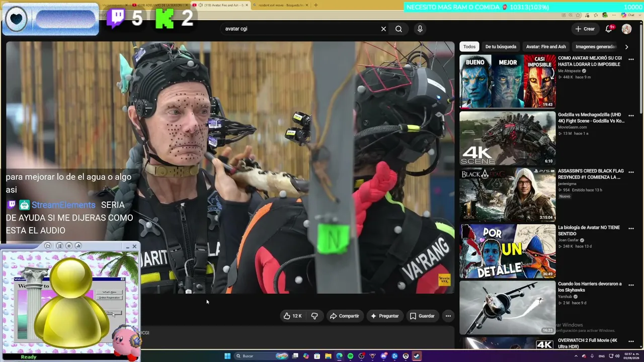The image size is (644, 362).
Task: Click the Crear button
Action: click(x=585, y=29)
